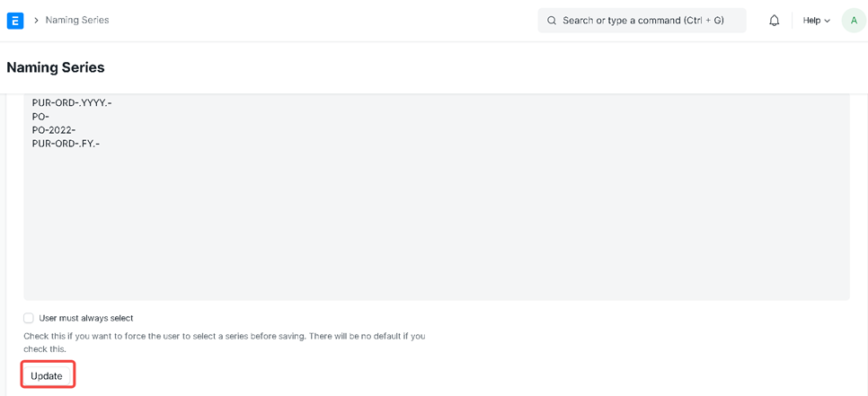Enable the "User must always select" checkbox

point(29,318)
